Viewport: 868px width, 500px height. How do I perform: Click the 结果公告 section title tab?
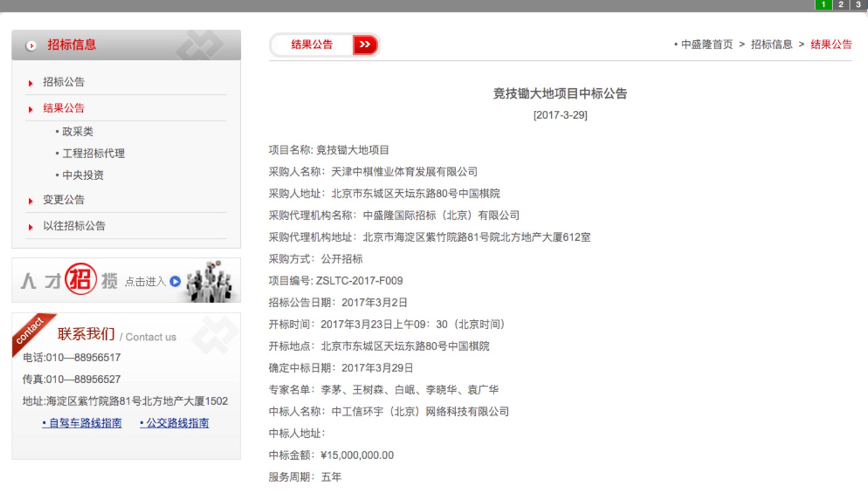pos(312,45)
